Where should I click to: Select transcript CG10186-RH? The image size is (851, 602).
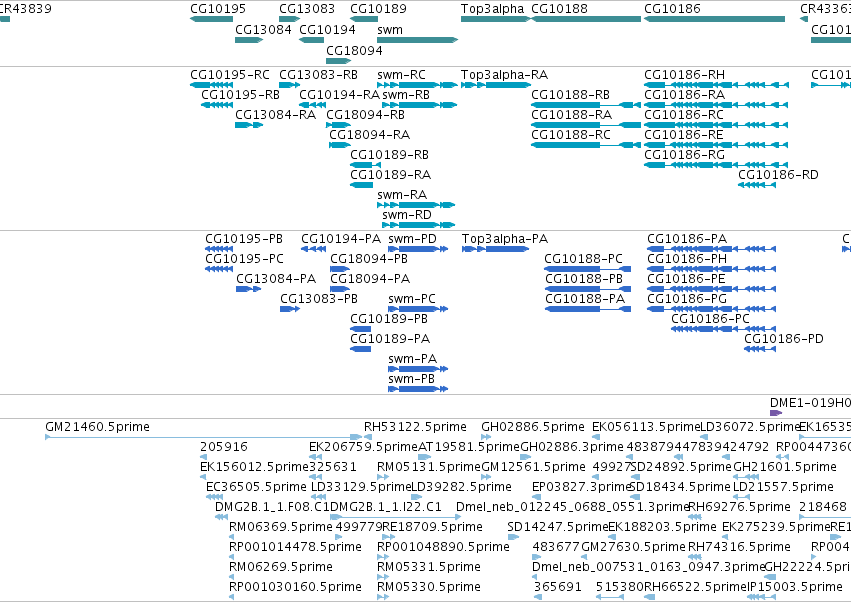point(716,85)
